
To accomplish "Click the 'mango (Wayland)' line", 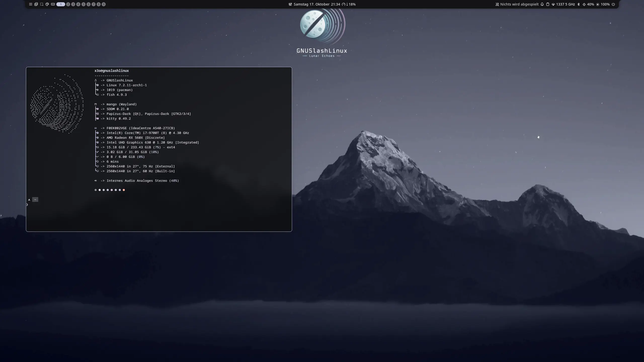I will [x=122, y=104].
